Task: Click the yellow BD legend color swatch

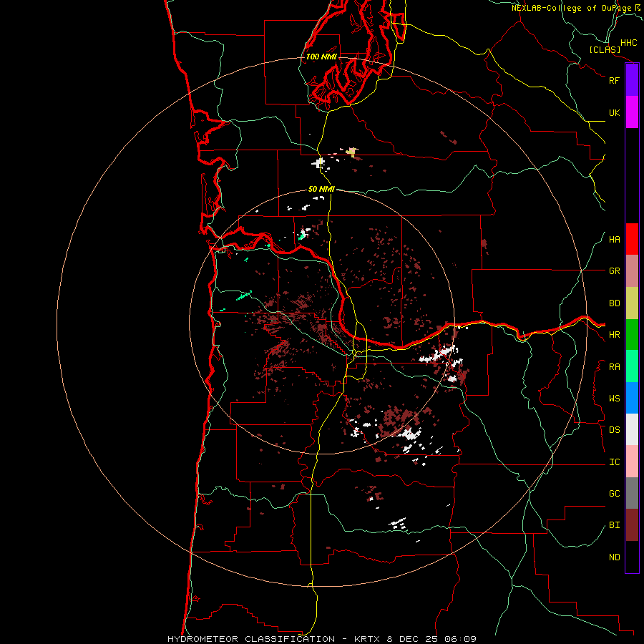Action: (632, 303)
